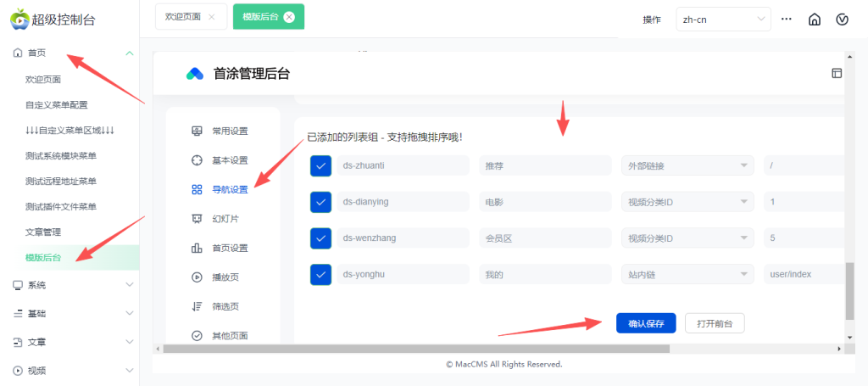Viewport: 868px width, 386px height.
Task: Open 文章管理 in the sidebar
Action: (x=43, y=232)
